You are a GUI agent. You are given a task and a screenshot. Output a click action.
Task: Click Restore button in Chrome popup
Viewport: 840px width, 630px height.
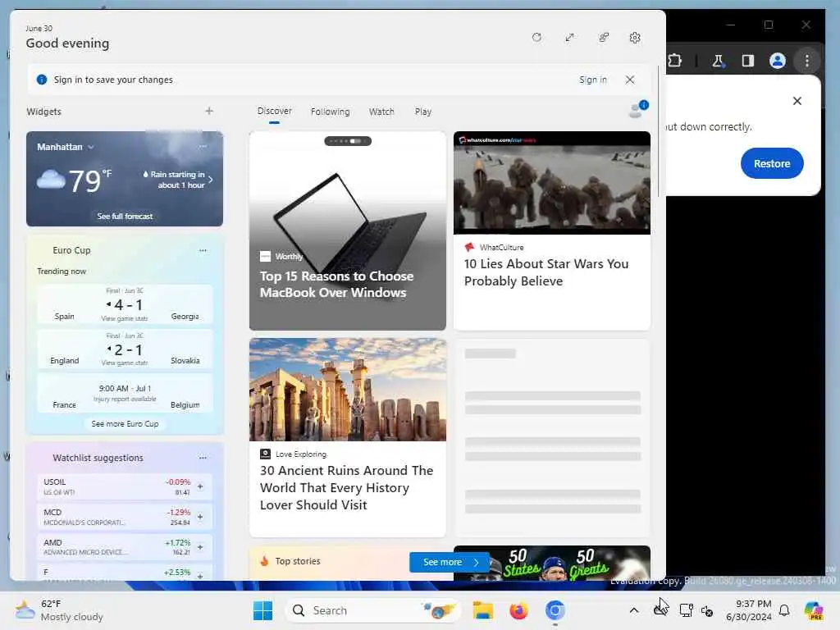click(x=771, y=163)
